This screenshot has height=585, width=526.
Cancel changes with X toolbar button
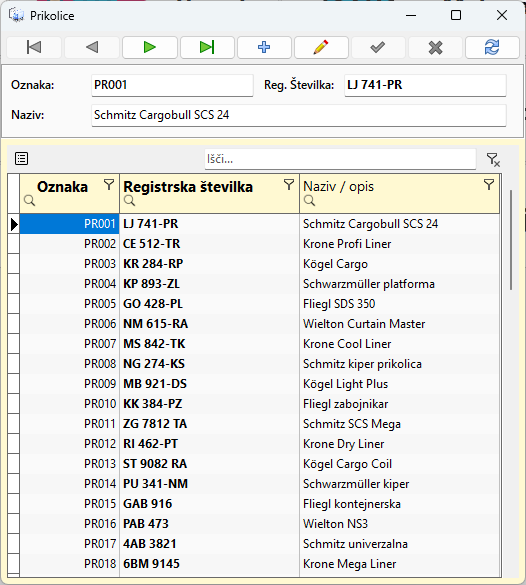[x=435, y=47]
